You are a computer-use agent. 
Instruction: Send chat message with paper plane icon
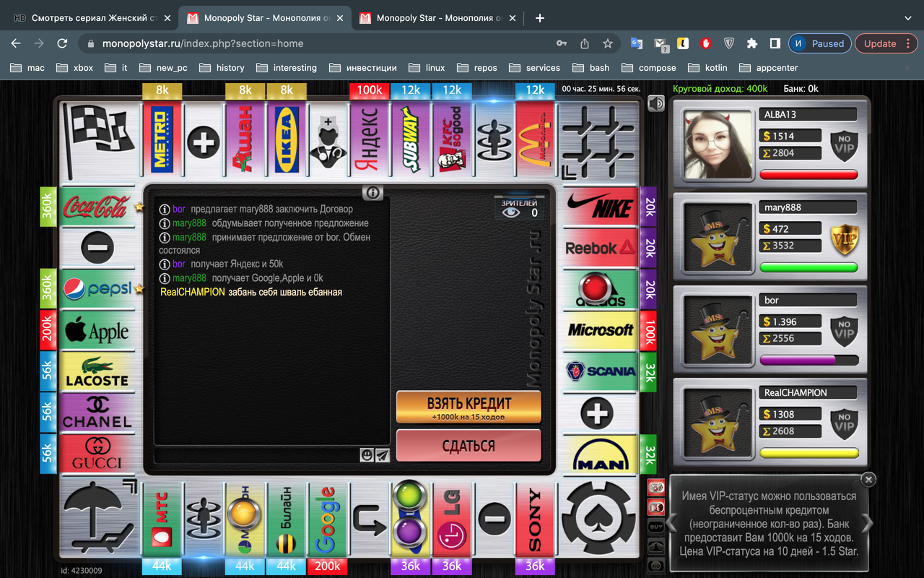[x=383, y=455]
